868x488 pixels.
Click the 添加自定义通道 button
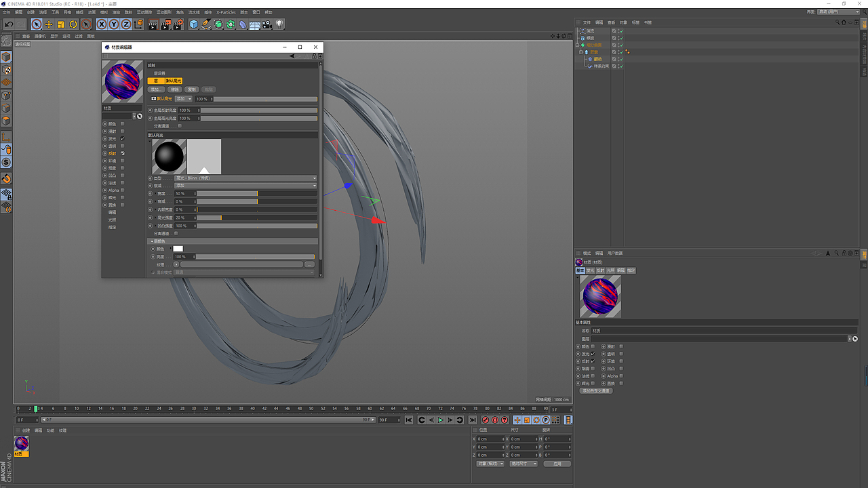coord(595,391)
